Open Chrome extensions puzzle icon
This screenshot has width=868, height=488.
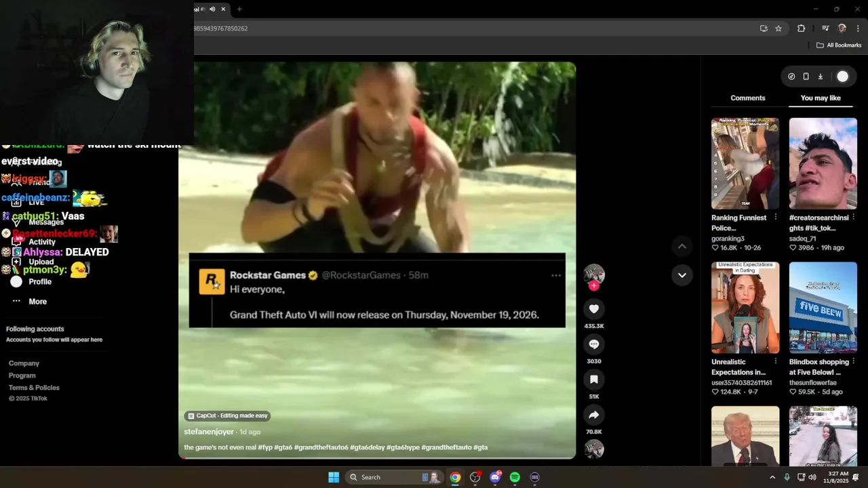point(802,28)
